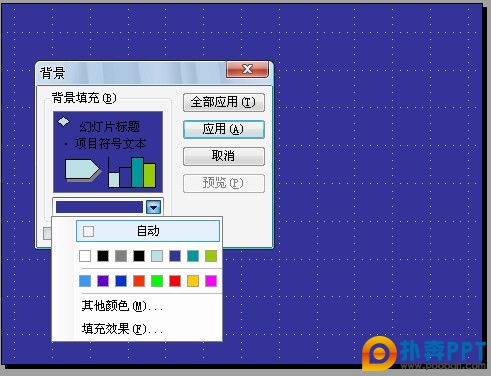Viewport: 491px width, 376px height.
Task: Pick the white swatch in the first row
Action: pos(85,256)
